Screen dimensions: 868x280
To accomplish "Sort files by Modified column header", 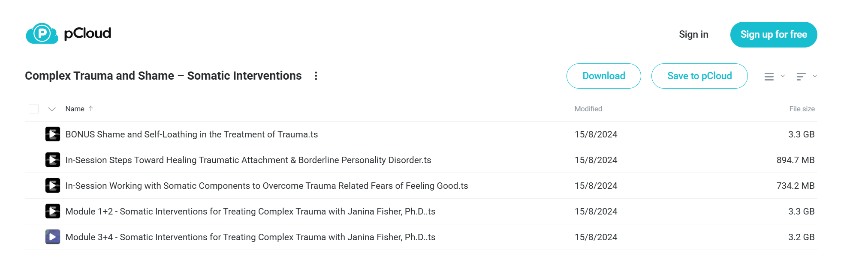I will (588, 109).
